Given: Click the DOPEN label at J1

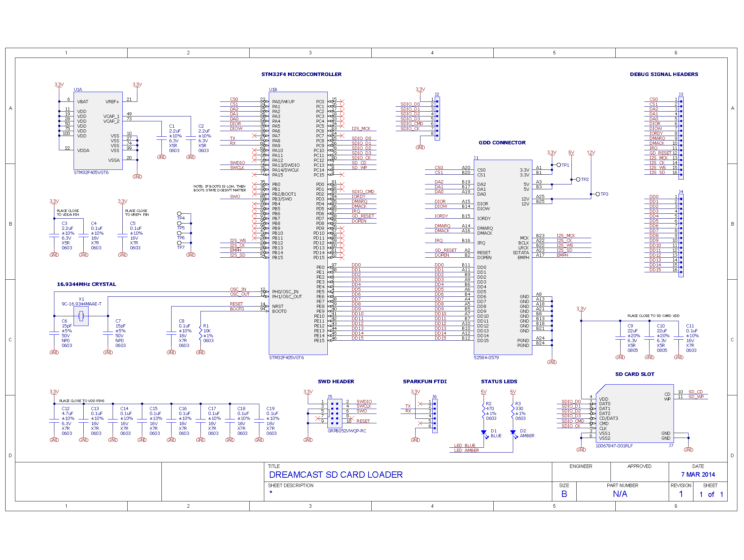Looking at the screenshot, I should (442, 255).
